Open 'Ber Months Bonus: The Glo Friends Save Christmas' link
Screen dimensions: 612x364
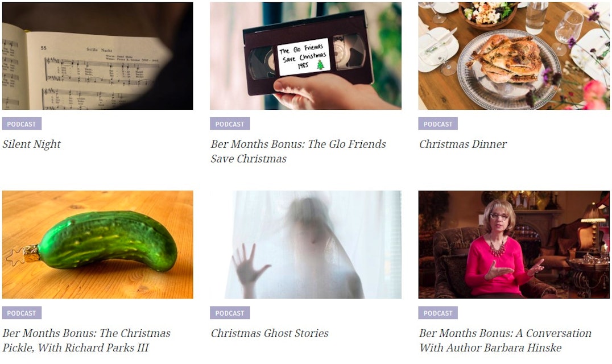(x=298, y=151)
